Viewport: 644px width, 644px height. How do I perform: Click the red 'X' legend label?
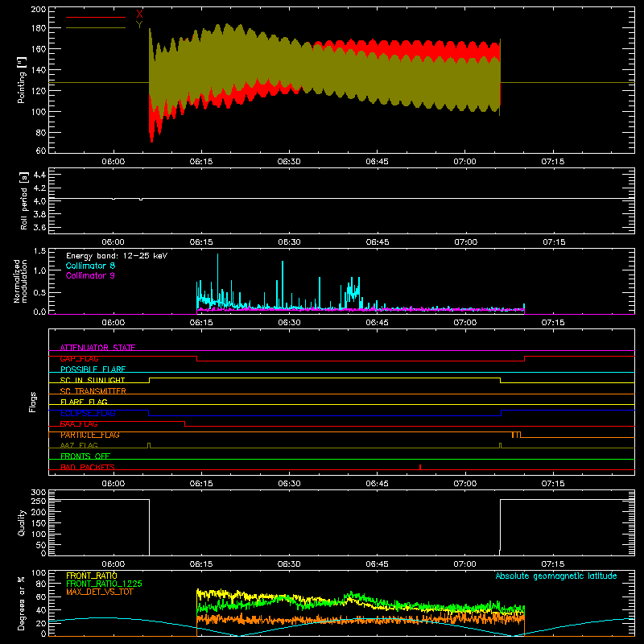pos(139,14)
